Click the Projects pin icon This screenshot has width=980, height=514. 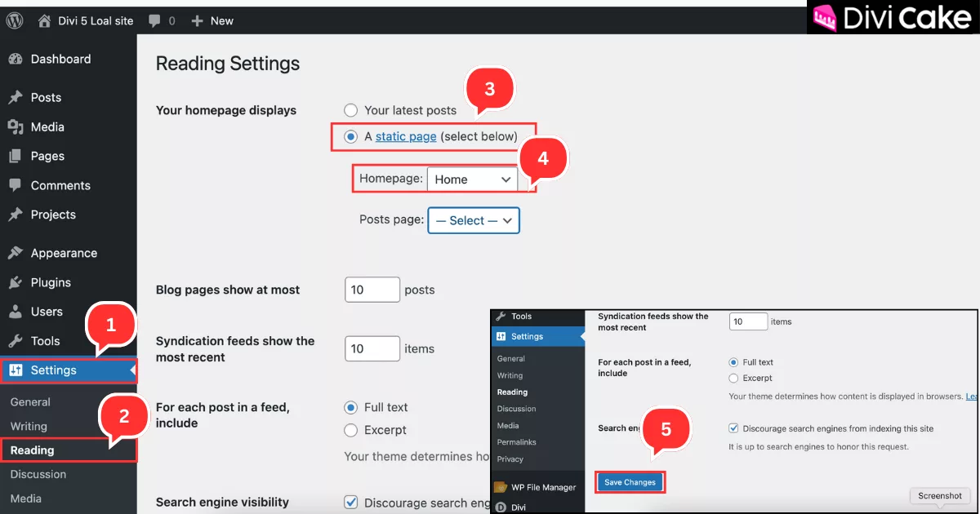[16, 215]
